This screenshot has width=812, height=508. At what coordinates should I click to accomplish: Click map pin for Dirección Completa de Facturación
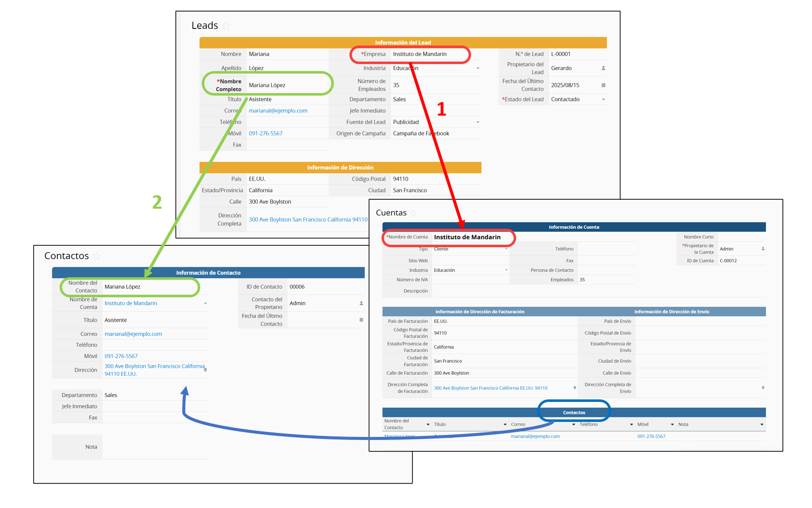click(x=575, y=388)
